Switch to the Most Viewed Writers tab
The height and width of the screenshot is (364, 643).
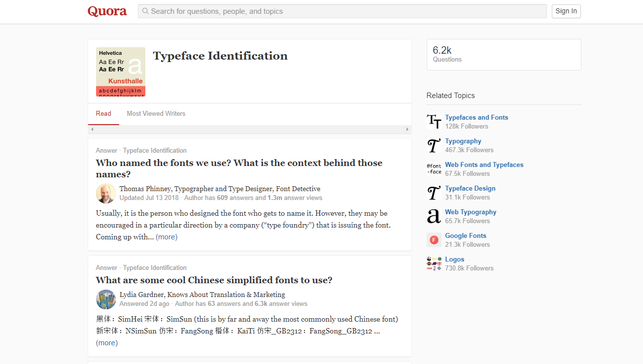tap(156, 114)
